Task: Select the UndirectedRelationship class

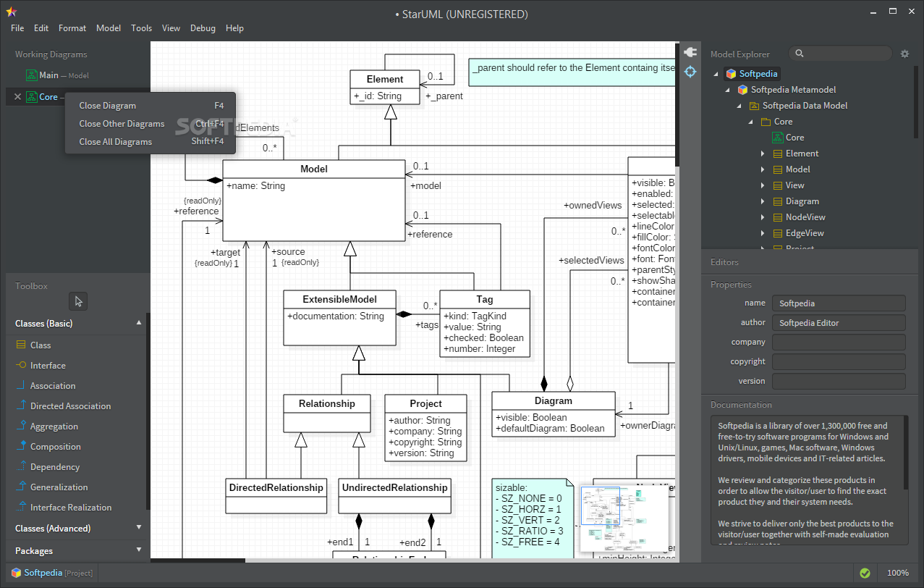Action: pyautogui.click(x=394, y=496)
